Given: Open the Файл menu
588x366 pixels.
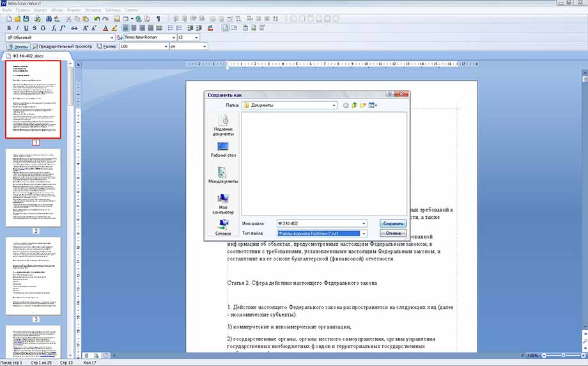Looking at the screenshot, I should 7,10.
